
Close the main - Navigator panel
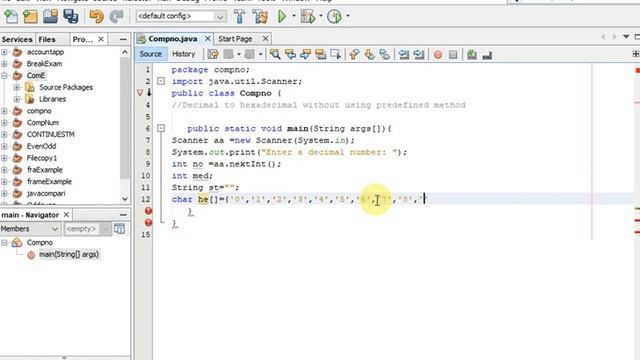point(66,215)
